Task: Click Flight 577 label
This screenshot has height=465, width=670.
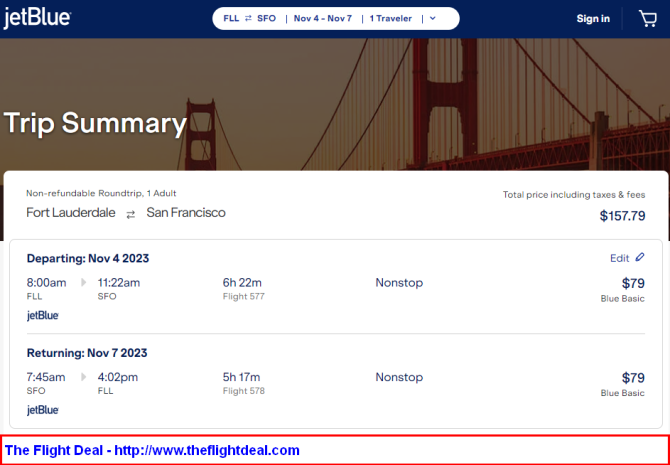Action: coord(244,297)
